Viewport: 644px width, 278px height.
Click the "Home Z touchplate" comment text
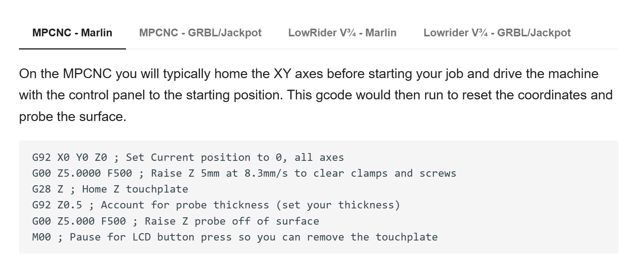point(135,189)
